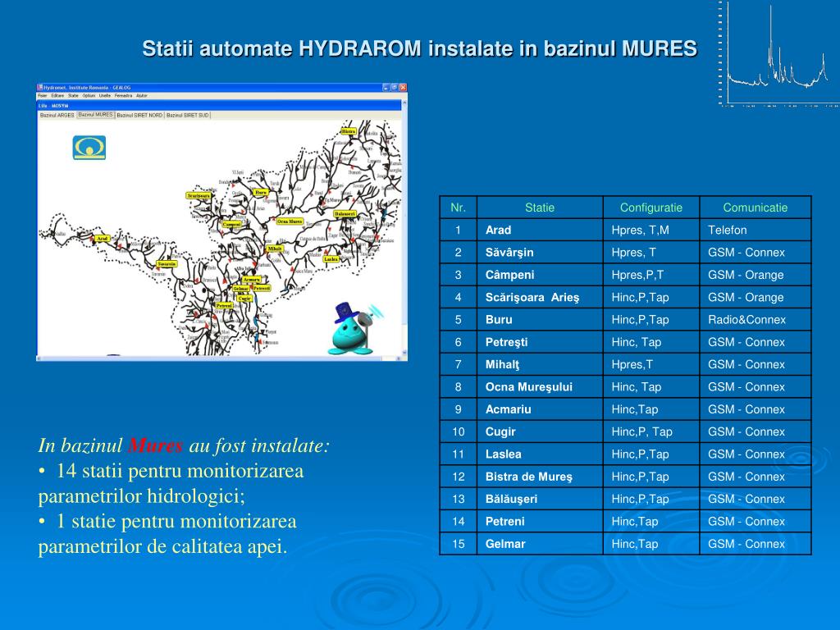Select the Petreni station marker on the map
The height and width of the screenshot is (630, 840).
click(x=224, y=305)
